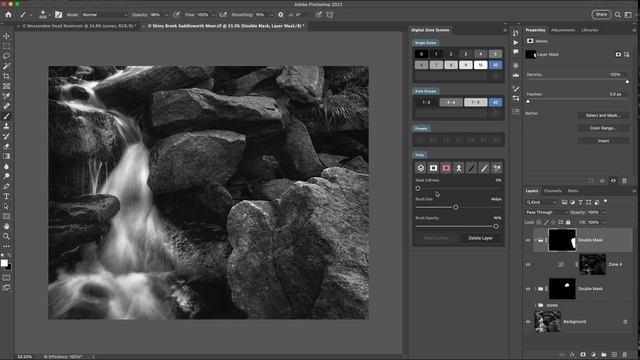Select the Lasso tool

pyautogui.click(x=7, y=56)
